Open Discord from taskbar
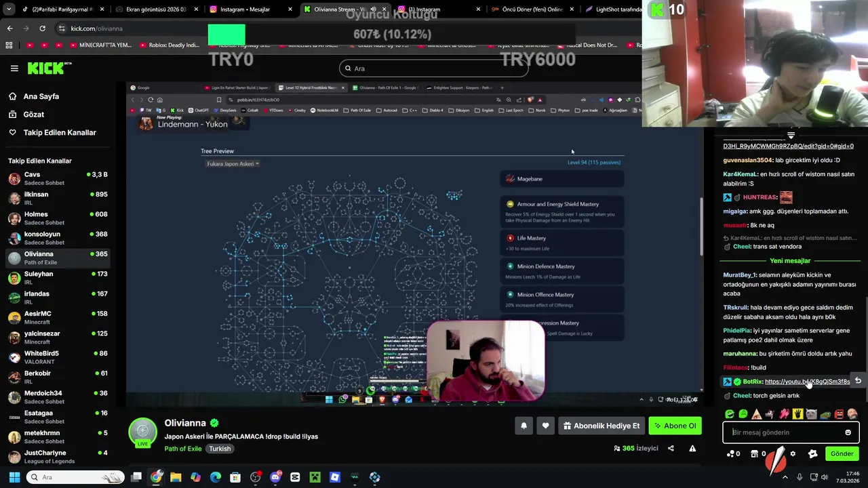Image resolution: width=868 pixels, height=488 pixels. (275, 477)
